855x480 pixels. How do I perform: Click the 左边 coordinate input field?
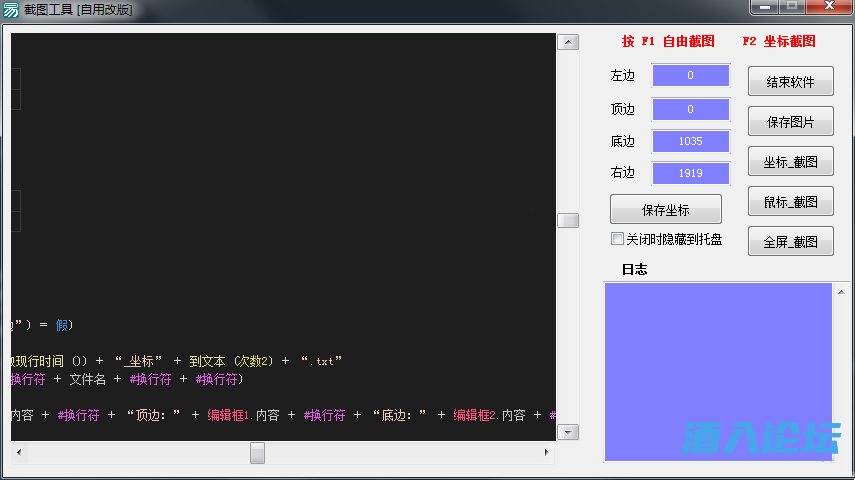coord(690,76)
